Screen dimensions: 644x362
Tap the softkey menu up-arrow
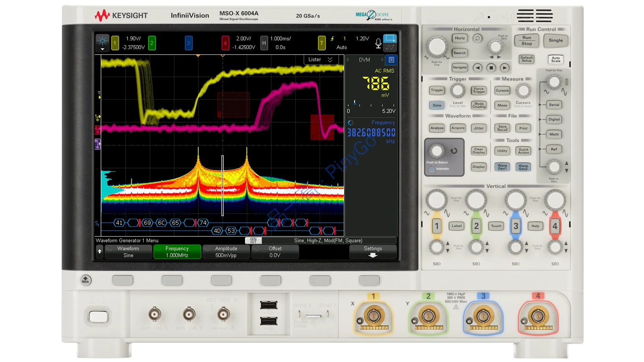[x=99, y=252]
